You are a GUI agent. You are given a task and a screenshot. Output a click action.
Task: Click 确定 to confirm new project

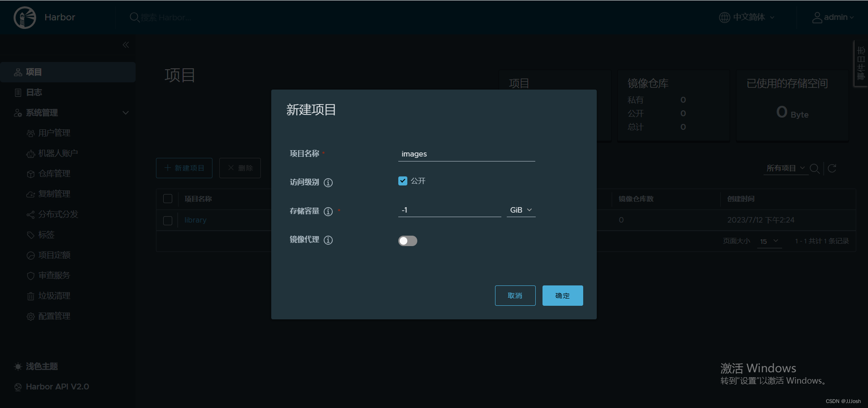(563, 295)
